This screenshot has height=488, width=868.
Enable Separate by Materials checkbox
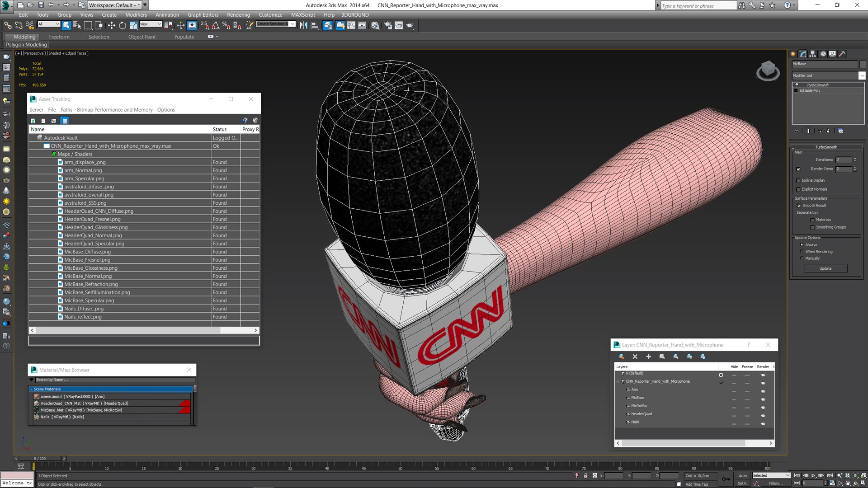pos(812,220)
